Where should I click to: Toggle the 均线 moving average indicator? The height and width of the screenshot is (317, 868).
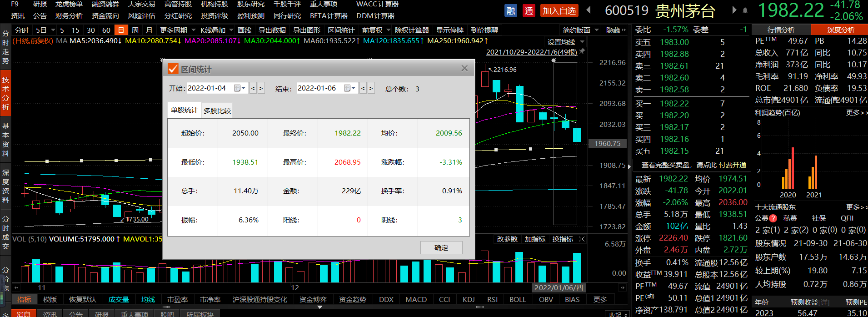point(148,299)
